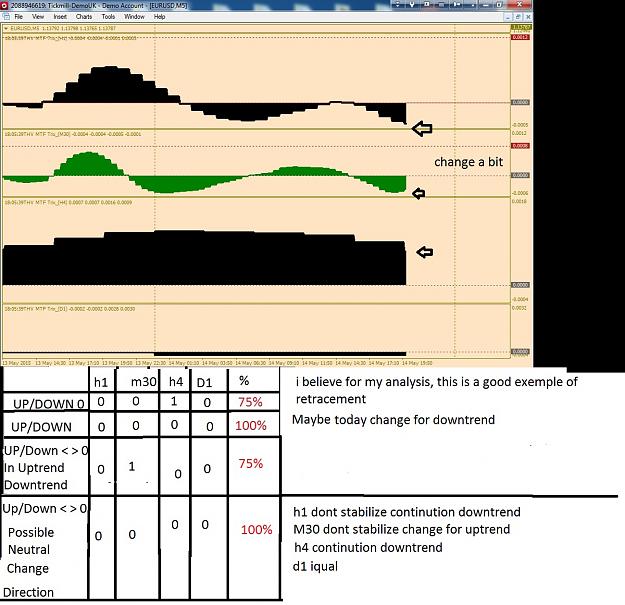Open the Insert menu
Screen dimensions: 625x605
pyautogui.click(x=60, y=17)
